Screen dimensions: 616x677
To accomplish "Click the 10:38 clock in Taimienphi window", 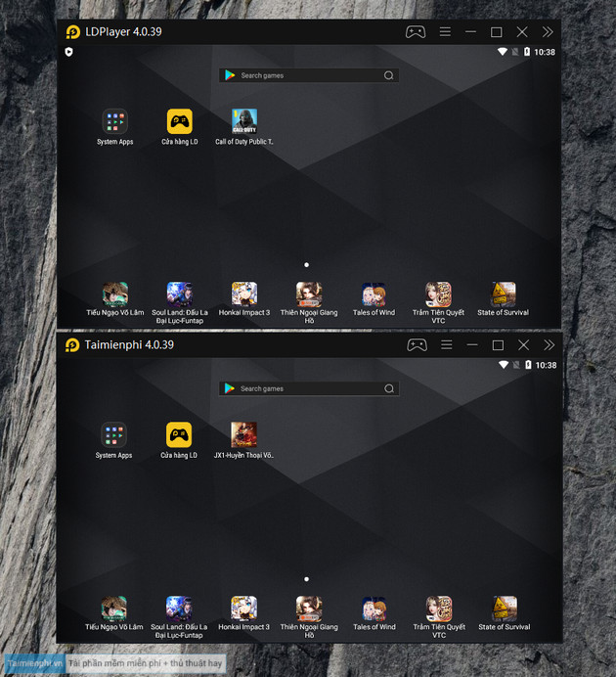I will 546,365.
